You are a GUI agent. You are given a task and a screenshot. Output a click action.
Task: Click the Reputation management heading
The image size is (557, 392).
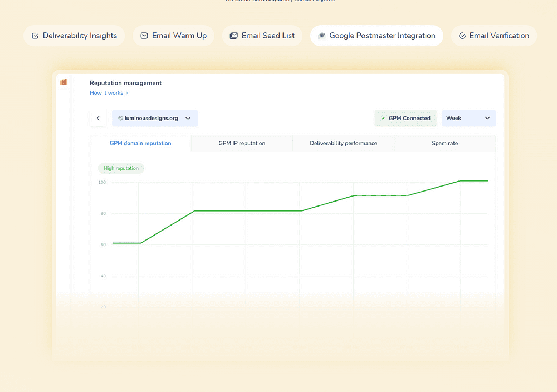pyautogui.click(x=126, y=83)
